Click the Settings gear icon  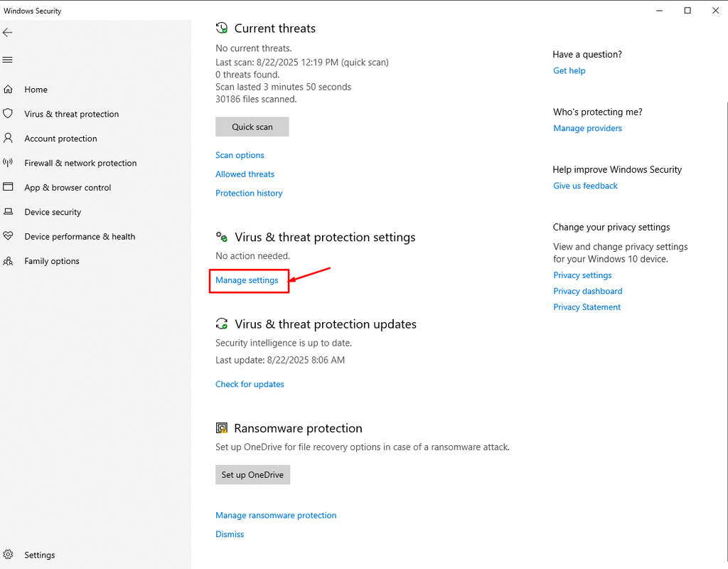coord(9,555)
